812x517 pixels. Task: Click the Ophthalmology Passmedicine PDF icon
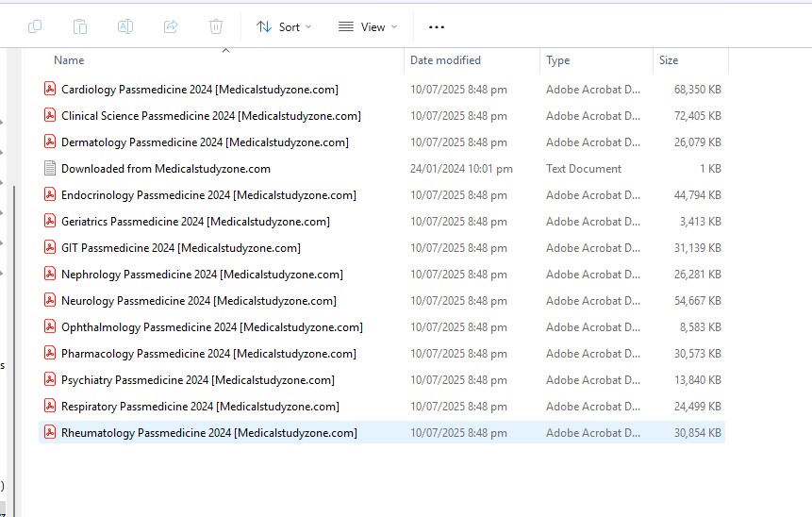pyautogui.click(x=50, y=326)
